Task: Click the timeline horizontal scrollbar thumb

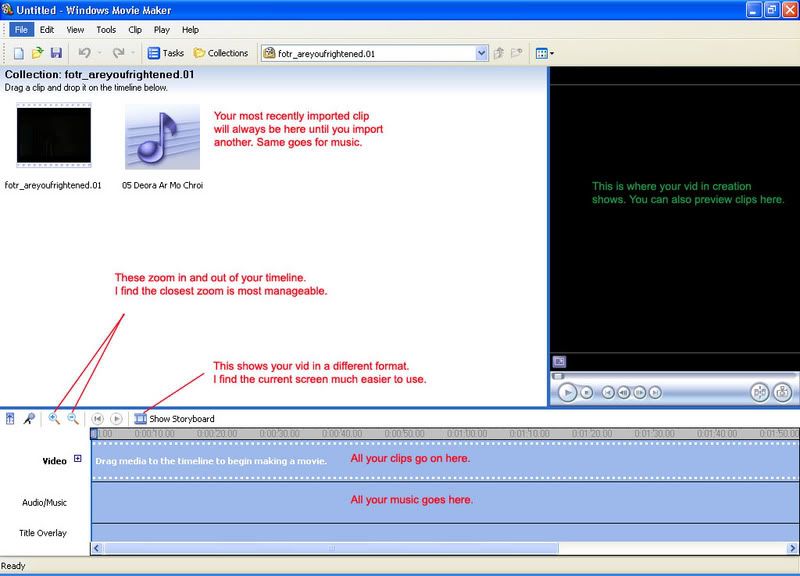Action: pyautogui.click(x=332, y=548)
